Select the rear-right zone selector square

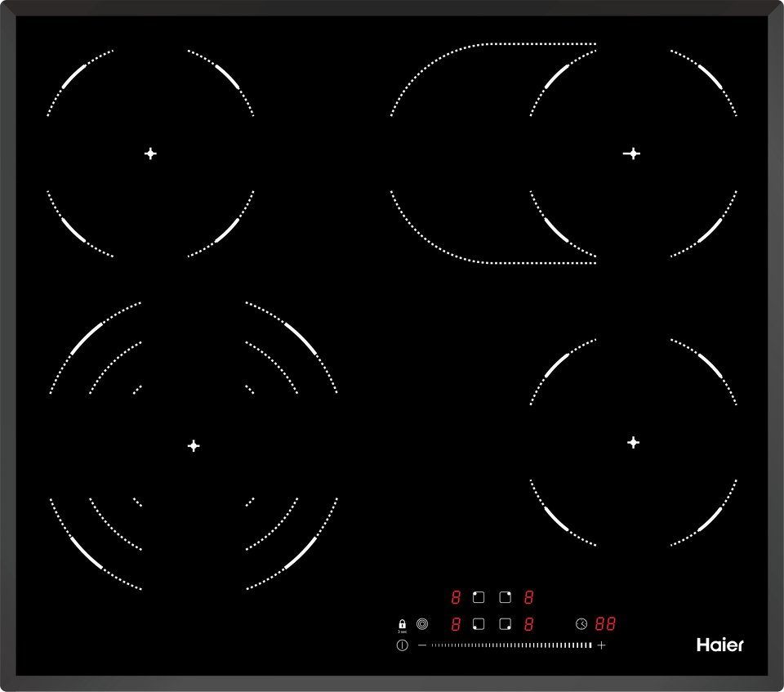tap(505, 597)
